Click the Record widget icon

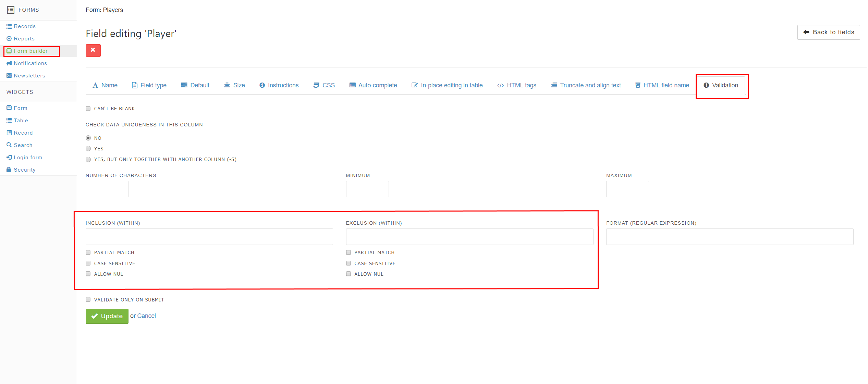click(9, 133)
